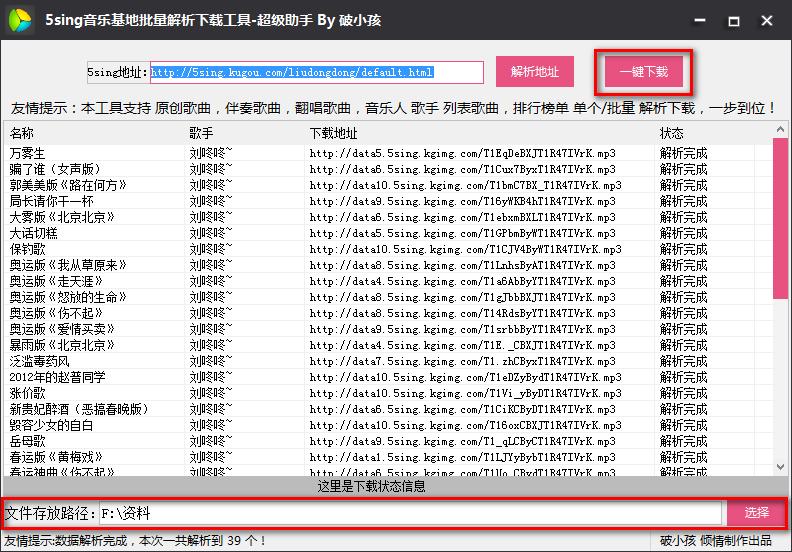This screenshot has height=552, width=792.
Task: Click scrollbar up arrow of song list
Action: tap(780, 130)
